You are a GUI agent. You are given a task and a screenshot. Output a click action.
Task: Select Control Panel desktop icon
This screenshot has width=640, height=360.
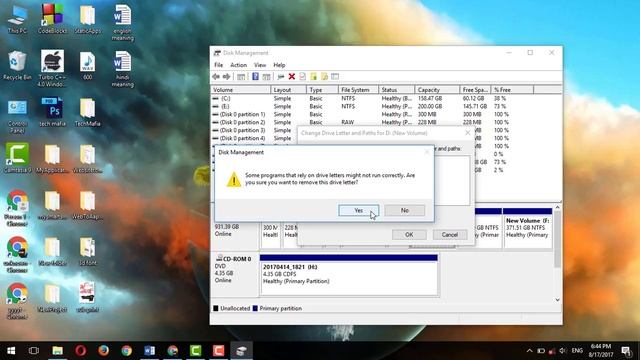[x=17, y=116]
